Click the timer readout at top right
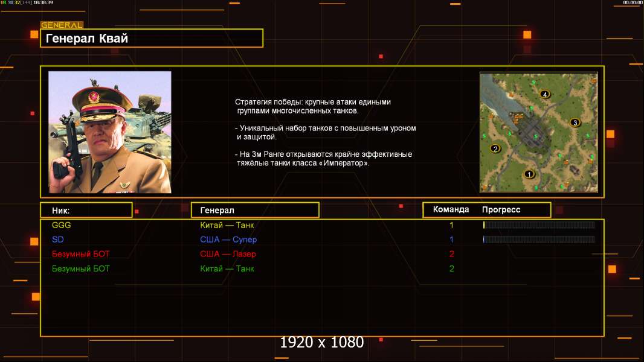644x362 pixels. (x=633, y=2)
